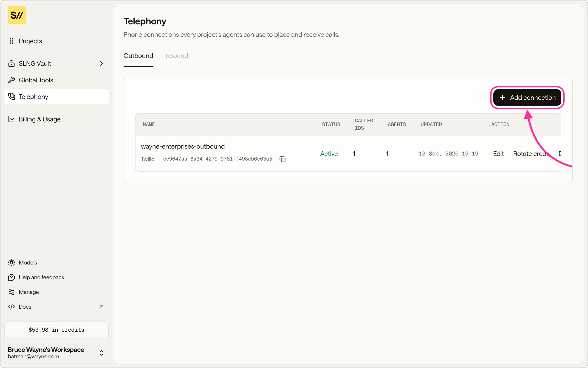Open the workspace switcher chevrons
The image size is (588, 368).
[x=102, y=353]
